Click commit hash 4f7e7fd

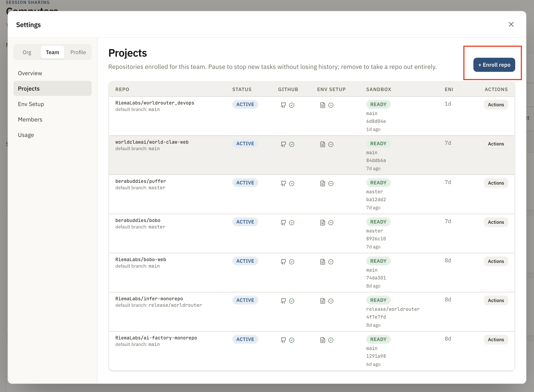[376, 317]
